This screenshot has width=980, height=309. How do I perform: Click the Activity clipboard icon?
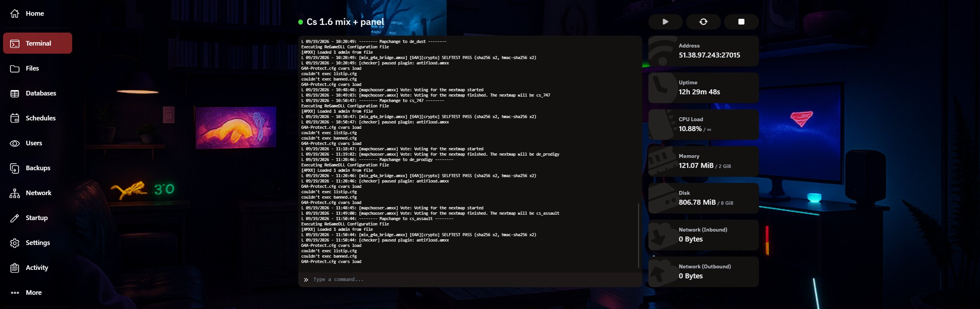coord(15,268)
